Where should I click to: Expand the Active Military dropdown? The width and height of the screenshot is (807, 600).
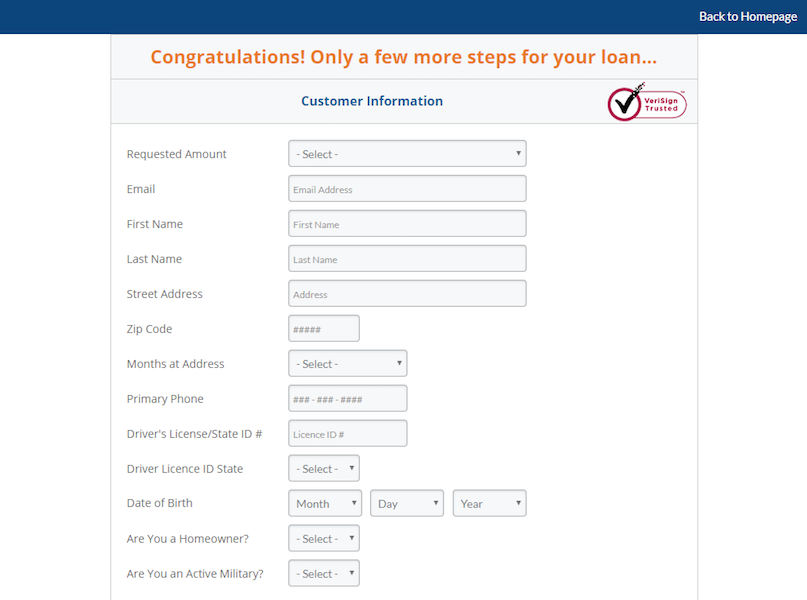coord(323,574)
